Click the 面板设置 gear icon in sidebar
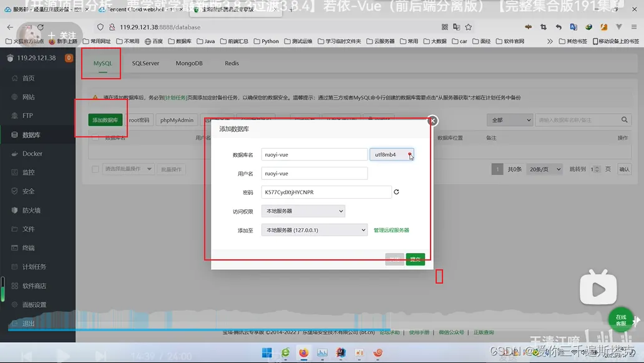 [x=15, y=305]
